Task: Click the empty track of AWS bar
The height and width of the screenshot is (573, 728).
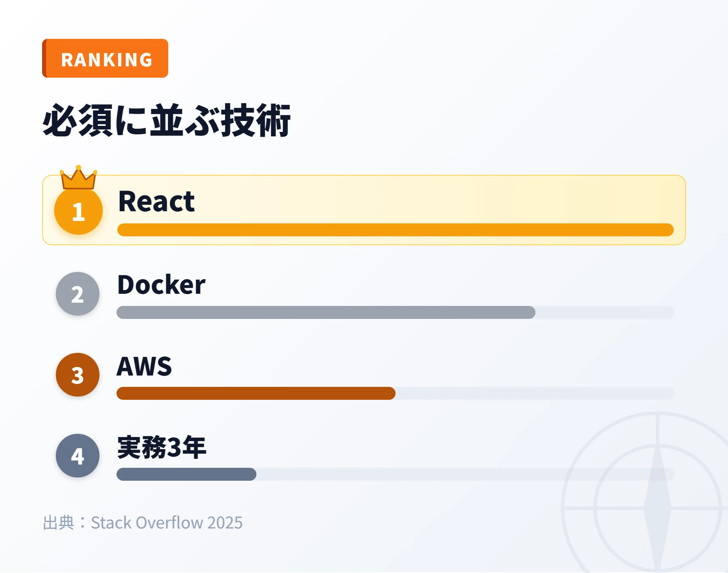Action: tap(535, 393)
